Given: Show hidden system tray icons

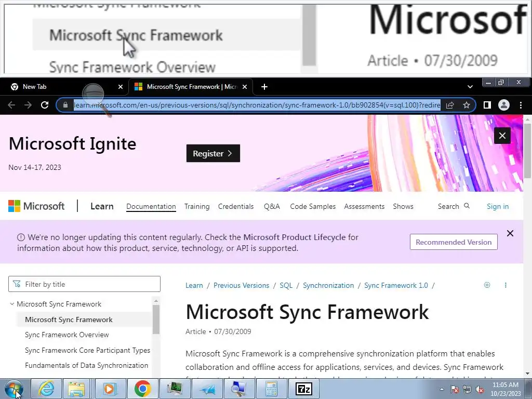Looking at the screenshot, I should (442, 389).
